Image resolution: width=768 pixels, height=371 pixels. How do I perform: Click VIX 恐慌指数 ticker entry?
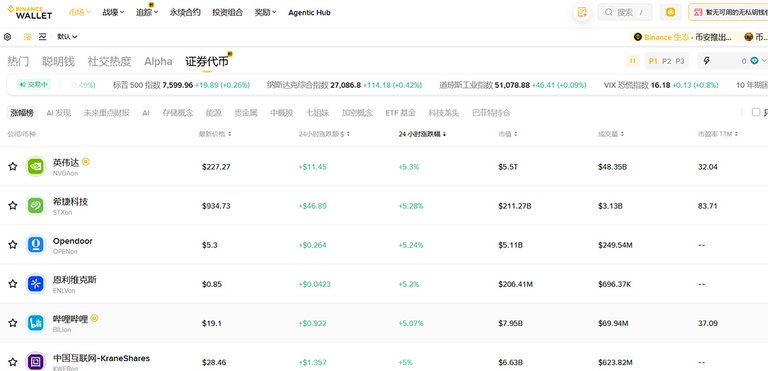click(x=661, y=85)
